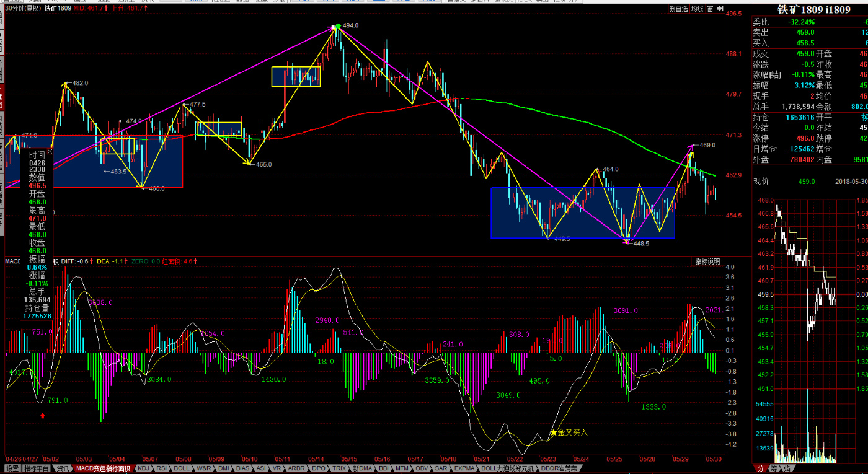Open 指标说明 indicator description
This screenshot has width=868, height=474.
(x=707, y=261)
